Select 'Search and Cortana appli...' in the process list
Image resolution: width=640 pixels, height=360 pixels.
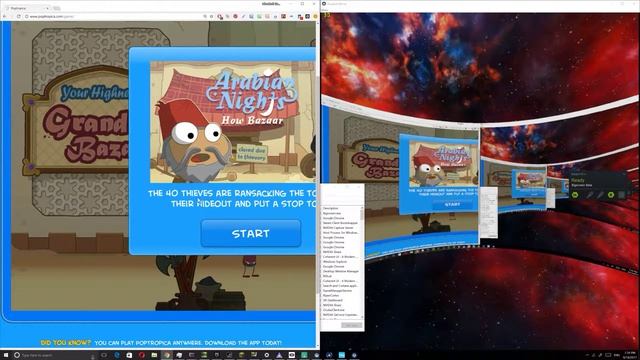pyautogui.click(x=341, y=286)
